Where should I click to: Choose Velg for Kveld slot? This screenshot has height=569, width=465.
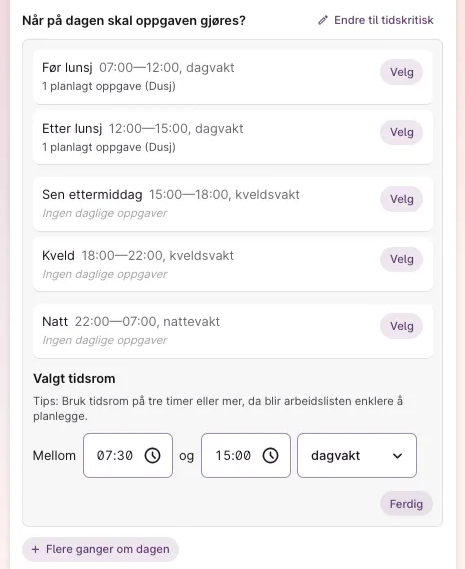[x=401, y=259]
